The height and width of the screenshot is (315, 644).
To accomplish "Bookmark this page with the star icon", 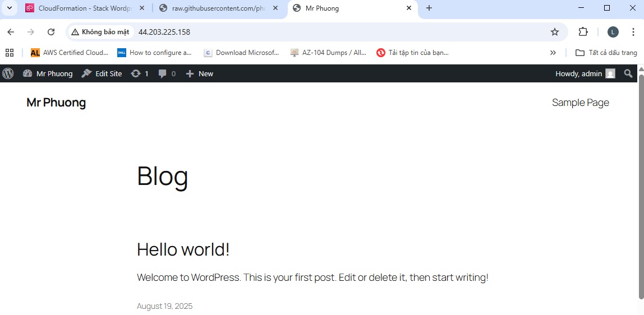I will (x=554, y=32).
